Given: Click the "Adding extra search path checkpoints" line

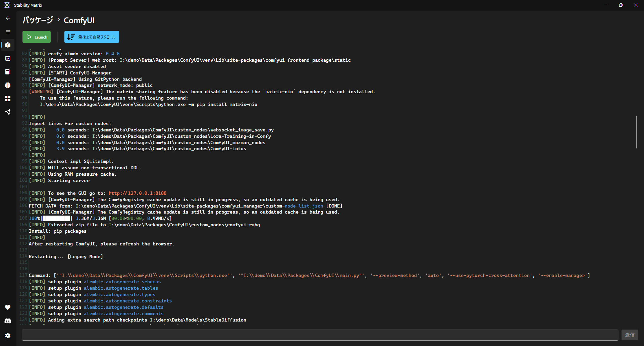Looking at the screenshot, I should click(138, 320).
